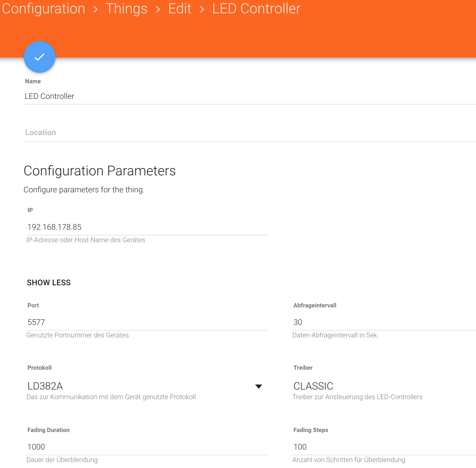Edit the Fading Duration field showing 1000

click(x=147, y=447)
